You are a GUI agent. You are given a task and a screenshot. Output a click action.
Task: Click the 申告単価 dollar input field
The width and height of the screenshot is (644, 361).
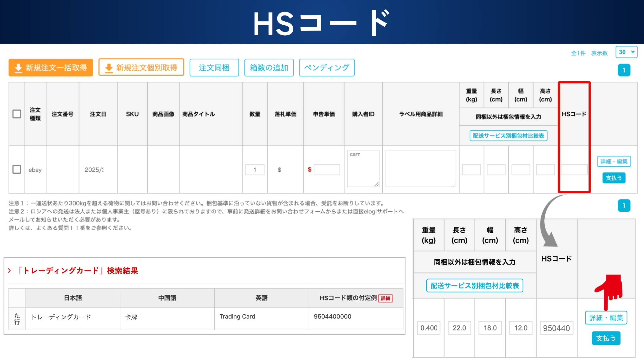pos(327,170)
